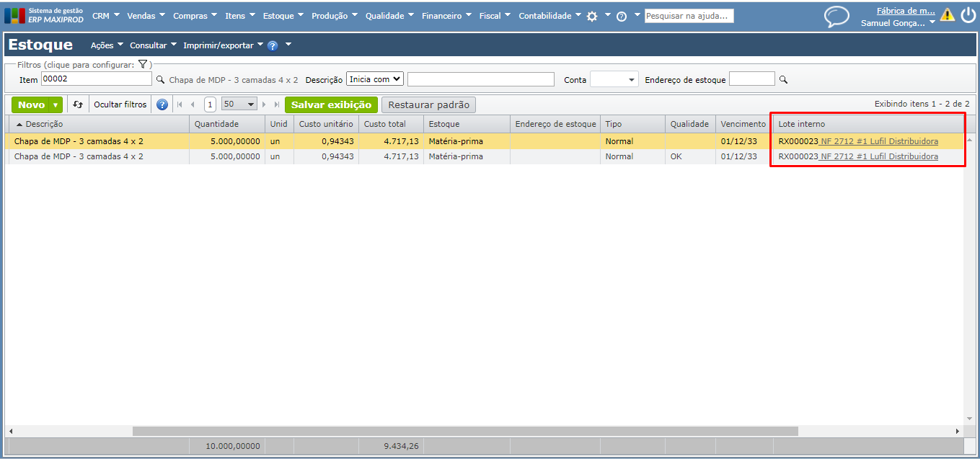Screen dimensions: 980x459
Task: Click Ocultar filtros
Action: 120,104
